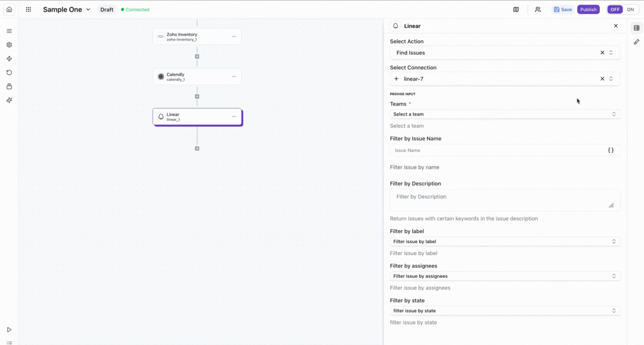Image resolution: width=644 pixels, height=345 pixels.
Task: Open the table view icon on right edge
Action: coord(636,28)
